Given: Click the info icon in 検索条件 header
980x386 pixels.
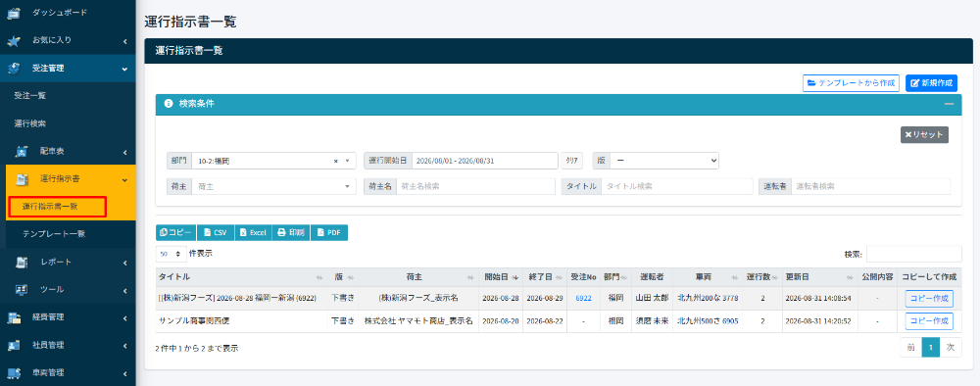Looking at the screenshot, I should click(x=169, y=104).
